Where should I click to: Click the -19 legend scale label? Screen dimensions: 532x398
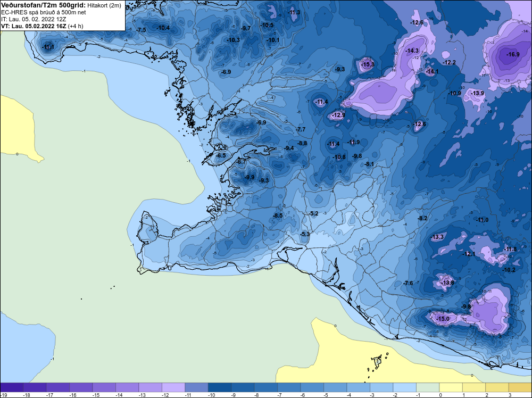3,395
